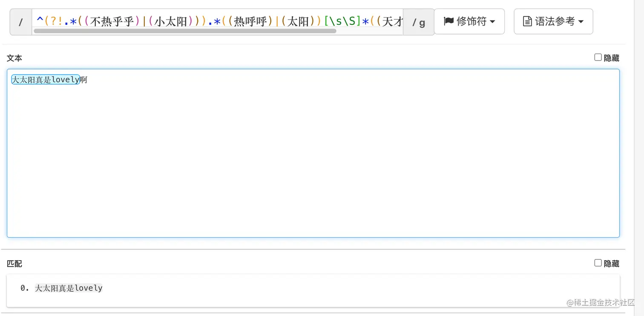The height and width of the screenshot is (316, 644).
Task: Tick the 隐藏 checkbox for 文本 section
Action: [598, 57]
